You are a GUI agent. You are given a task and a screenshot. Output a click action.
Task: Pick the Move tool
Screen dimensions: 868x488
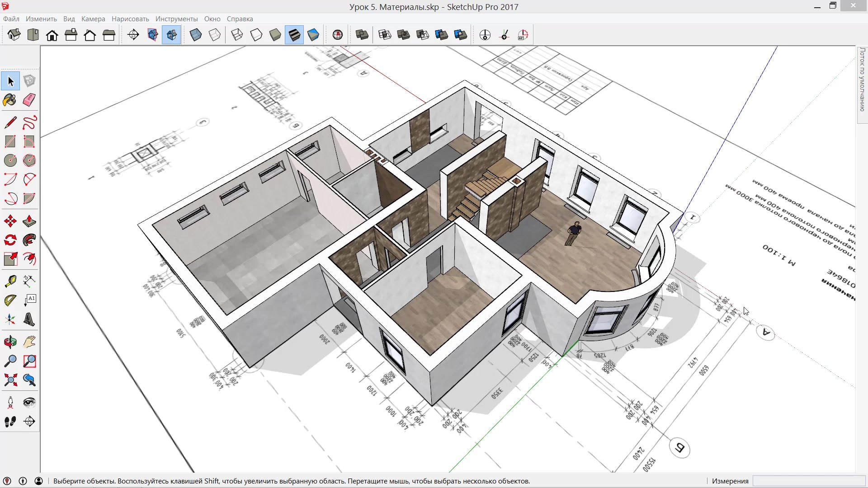[x=10, y=221]
